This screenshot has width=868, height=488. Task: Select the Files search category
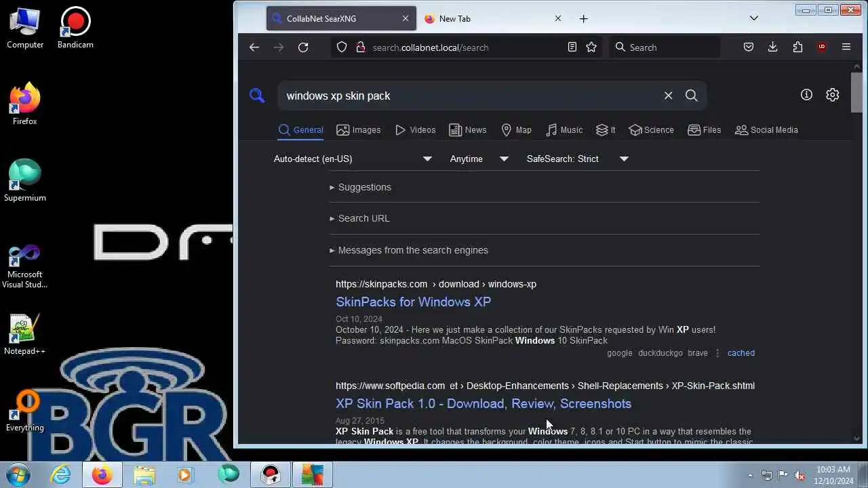(x=704, y=130)
